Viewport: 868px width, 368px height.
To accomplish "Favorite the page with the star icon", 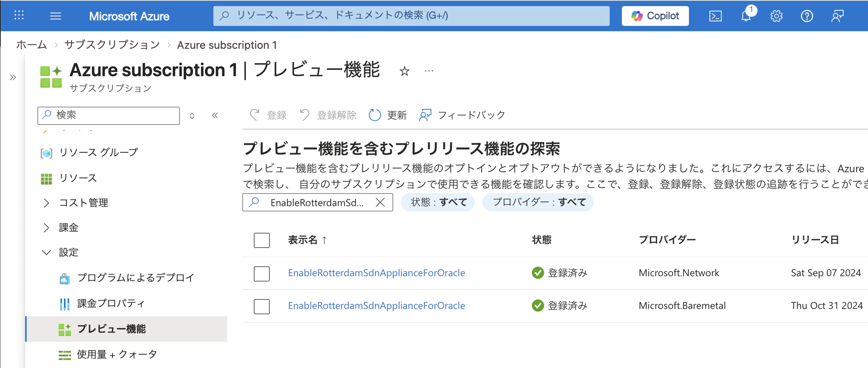I will tap(405, 71).
